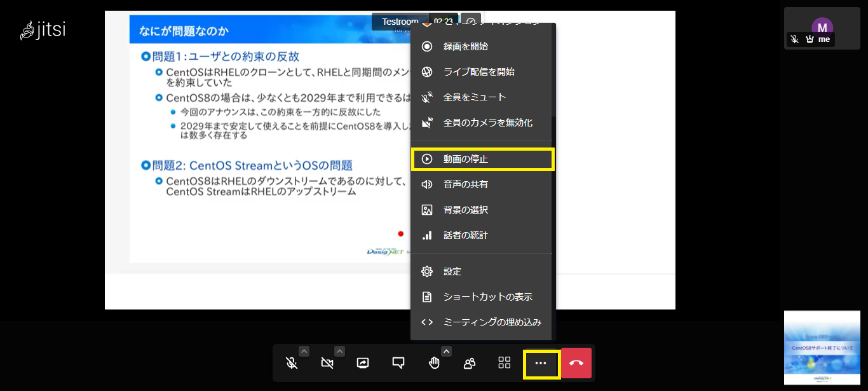The height and width of the screenshot is (391, 868).
Task: Click the document icon beside ショートカットの表示
Action: [x=427, y=297]
